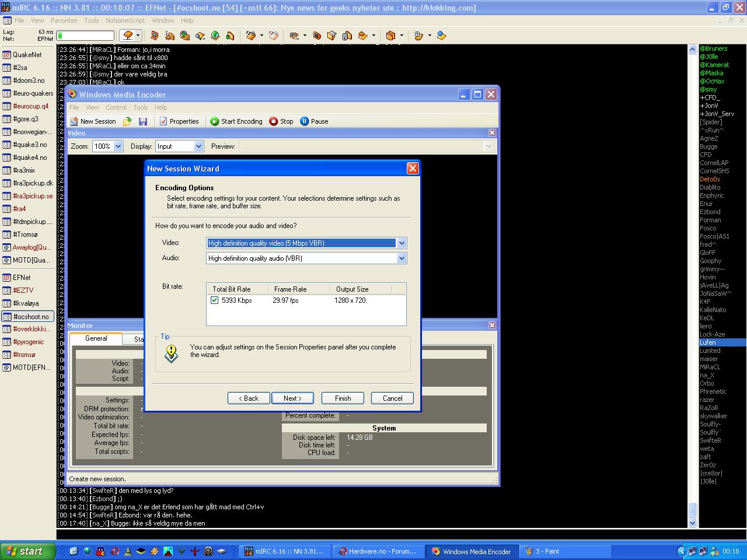Click the globe icon in the mIRC toolbar
747x560 pixels.
(x=215, y=36)
